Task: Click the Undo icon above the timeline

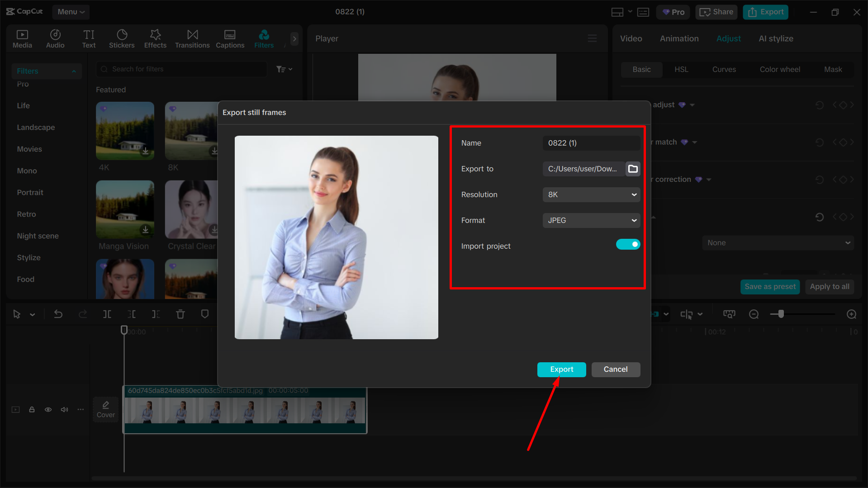Action: coord(58,313)
